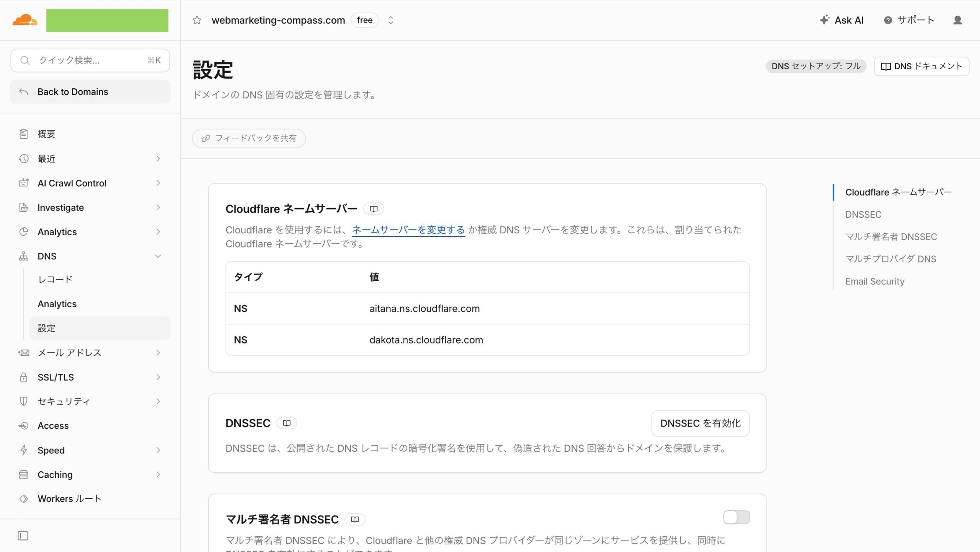Open Ask AI sparkle icon

(825, 20)
